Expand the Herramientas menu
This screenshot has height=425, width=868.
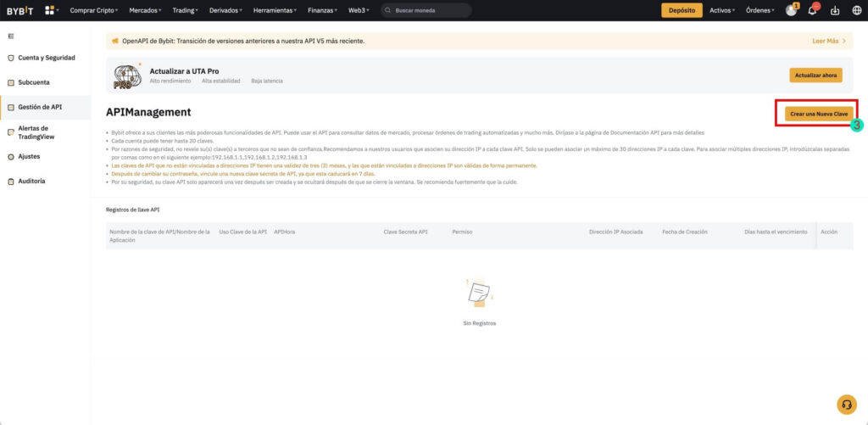[x=275, y=10]
